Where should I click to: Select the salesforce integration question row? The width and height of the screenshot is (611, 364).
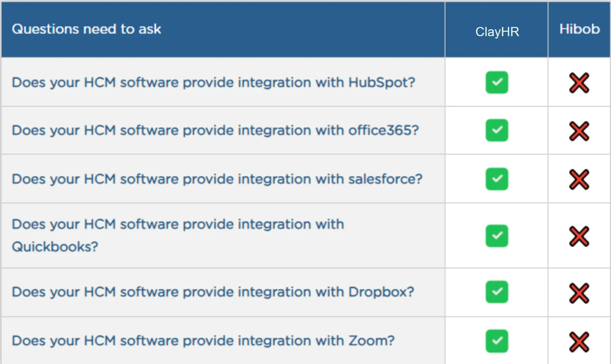coord(217,179)
